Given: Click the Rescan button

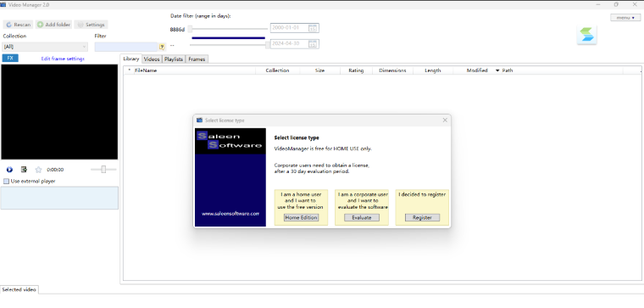Looking at the screenshot, I should [19, 25].
